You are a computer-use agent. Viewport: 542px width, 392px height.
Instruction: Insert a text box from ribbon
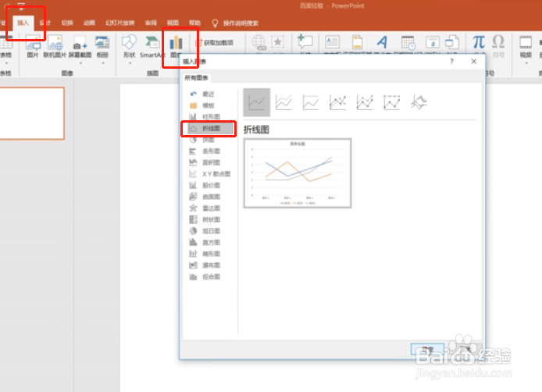[333, 42]
